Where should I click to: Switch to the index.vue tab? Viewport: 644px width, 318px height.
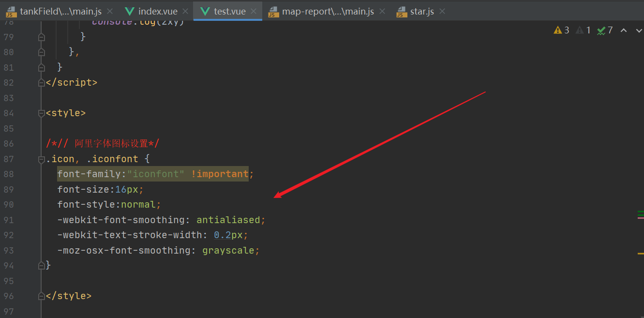click(x=158, y=11)
